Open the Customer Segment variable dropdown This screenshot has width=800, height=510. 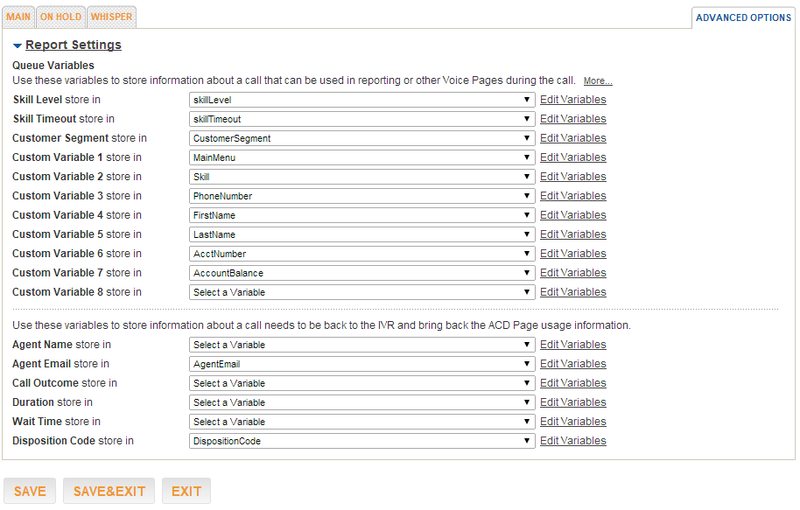pyautogui.click(x=362, y=138)
